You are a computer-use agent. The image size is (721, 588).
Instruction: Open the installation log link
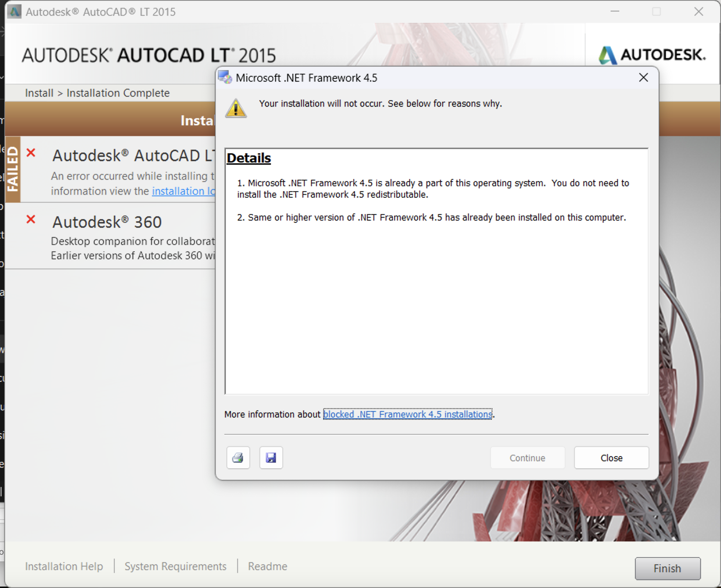click(x=183, y=191)
